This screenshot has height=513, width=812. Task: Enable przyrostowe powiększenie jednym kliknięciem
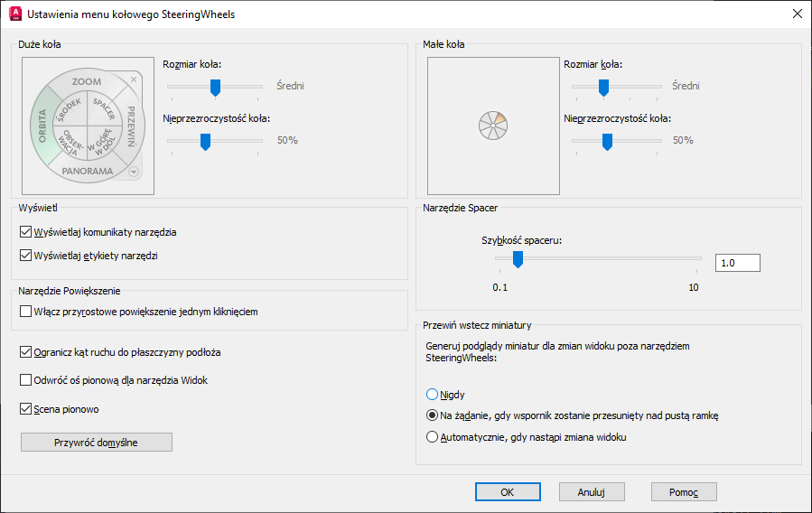click(x=25, y=312)
